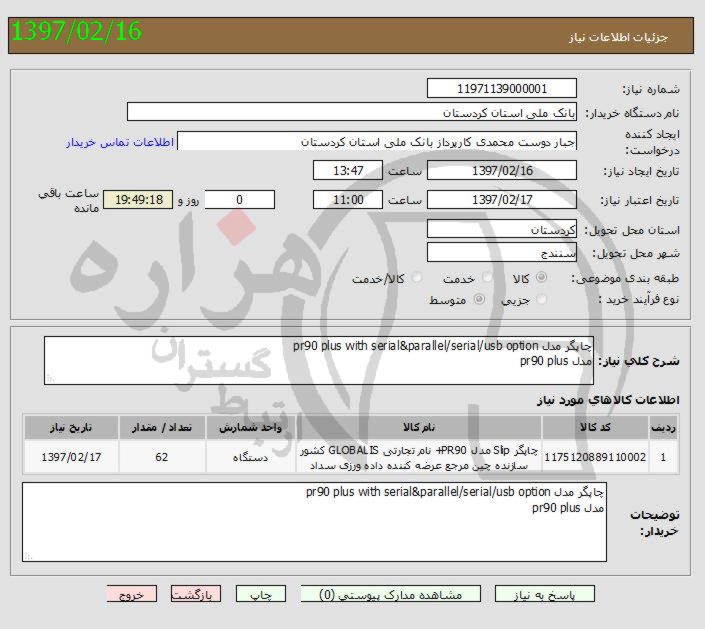Viewport: 705px width, 629px height.
Task: Click the شماره نیاز field 11971139000001
Action: coord(502,88)
